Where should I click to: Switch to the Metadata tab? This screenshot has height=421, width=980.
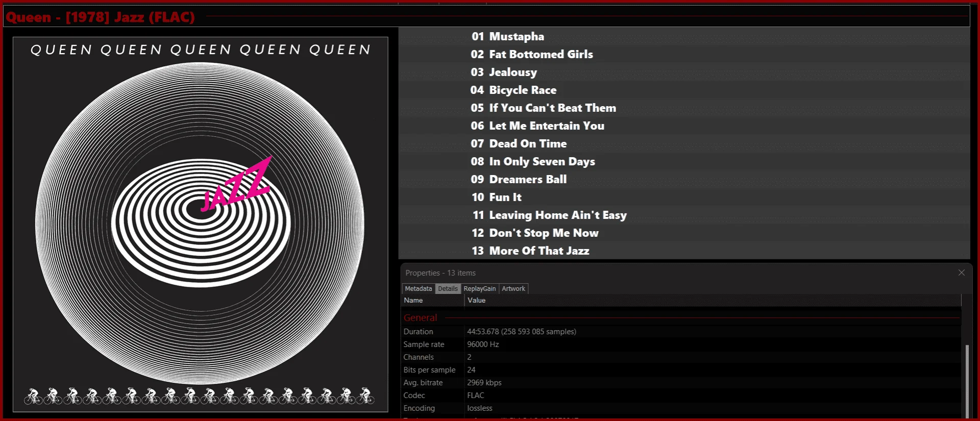coord(419,289)
